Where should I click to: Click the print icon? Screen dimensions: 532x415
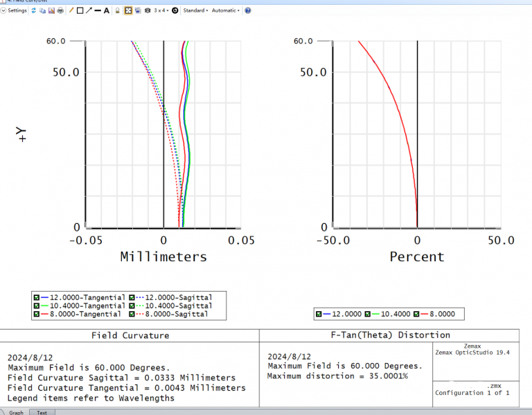tap(60, 10)
